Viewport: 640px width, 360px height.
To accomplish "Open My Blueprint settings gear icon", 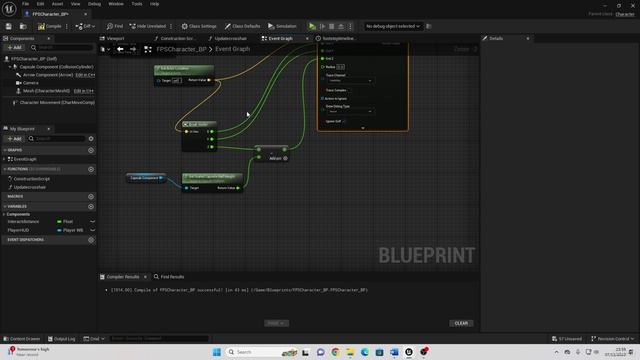I will pyautogui.click(x=91, y=139).
